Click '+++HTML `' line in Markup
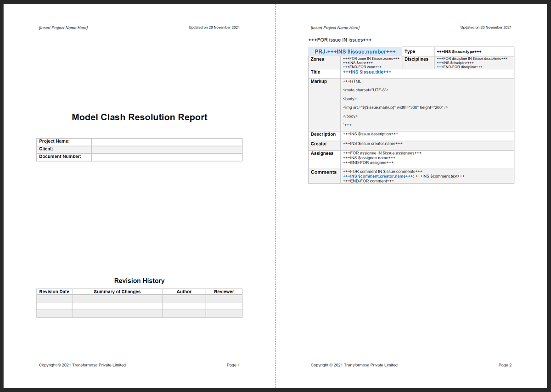 pos(353,81)
